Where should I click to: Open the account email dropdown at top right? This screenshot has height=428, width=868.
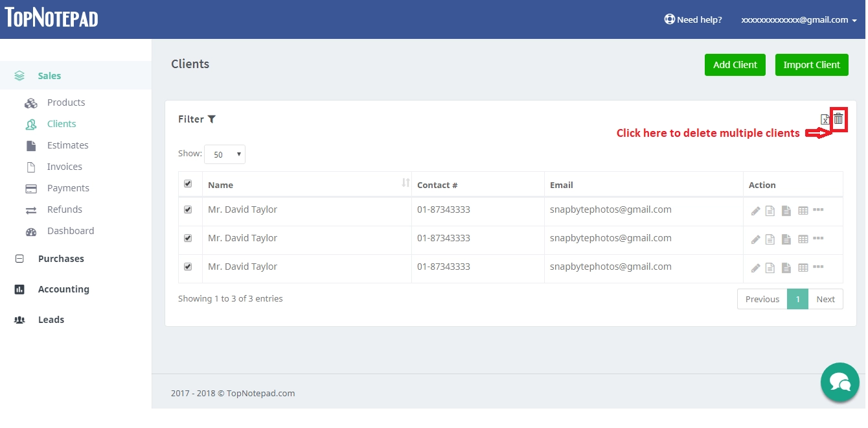click(798, 19)
